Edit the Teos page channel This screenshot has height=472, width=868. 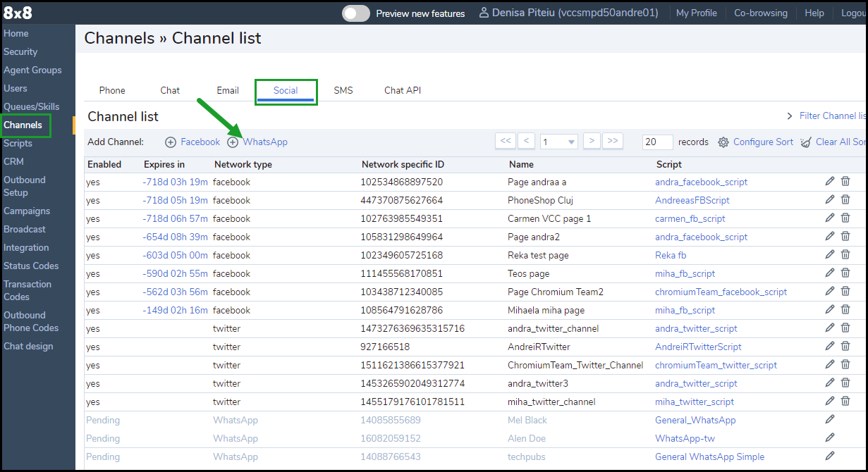830,273
